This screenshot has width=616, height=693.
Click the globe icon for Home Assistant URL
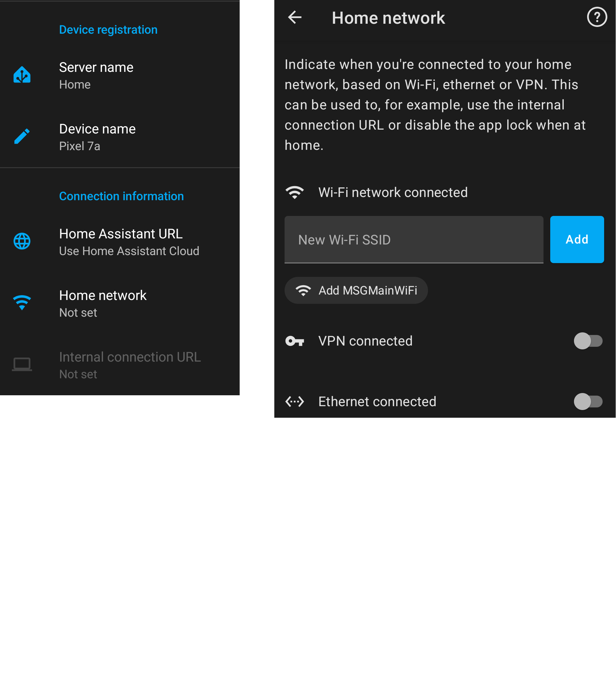pos(22,241)
